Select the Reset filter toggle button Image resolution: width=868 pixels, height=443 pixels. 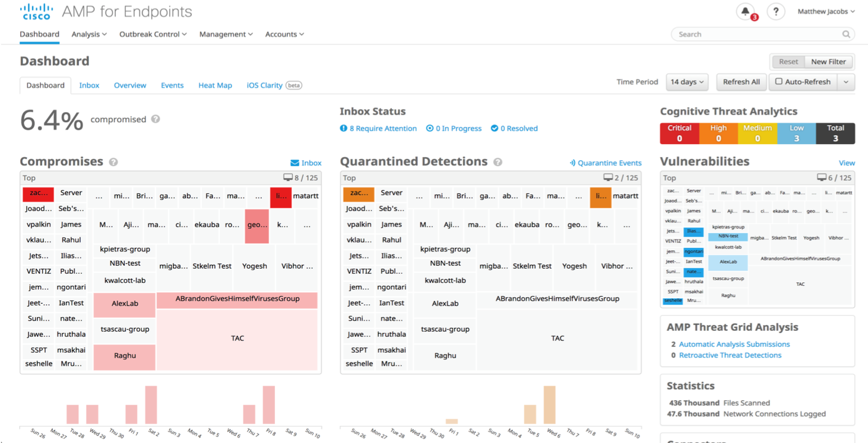(788, 62)
